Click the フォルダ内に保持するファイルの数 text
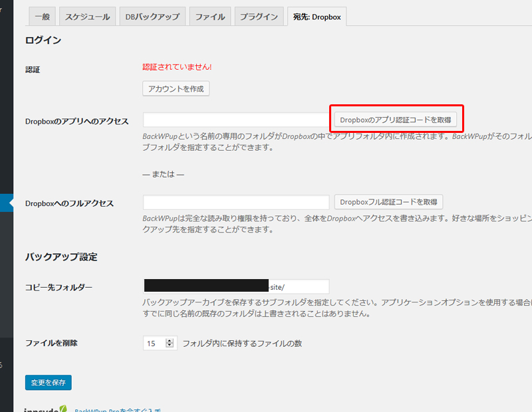Image resolution: width=532 pixels, height=412 pixels. [x=242, y=344]
